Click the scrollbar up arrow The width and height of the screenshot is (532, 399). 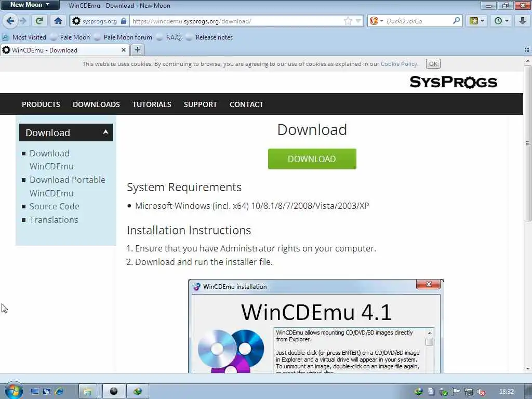(527, 61)
